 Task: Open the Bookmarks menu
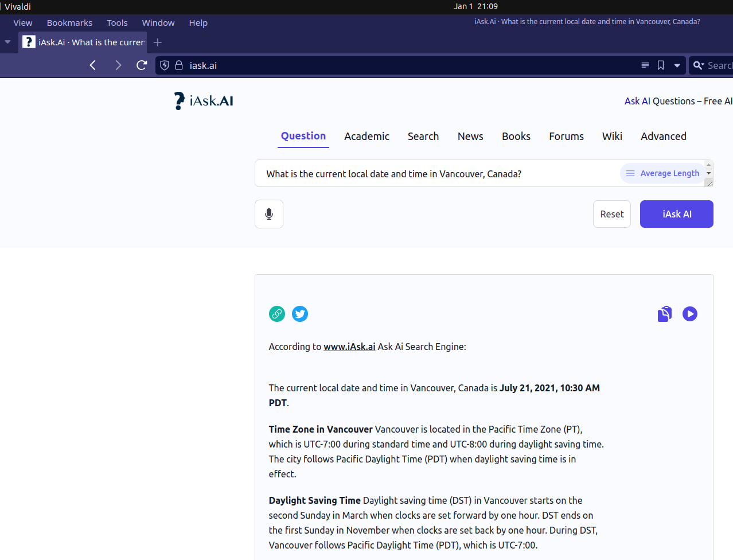click(x=69, y=23)
